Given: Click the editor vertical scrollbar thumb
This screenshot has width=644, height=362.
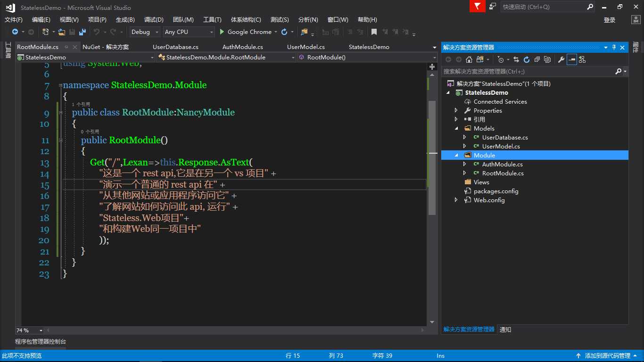Looking at the screenshot, I should (x=432, y=158).
